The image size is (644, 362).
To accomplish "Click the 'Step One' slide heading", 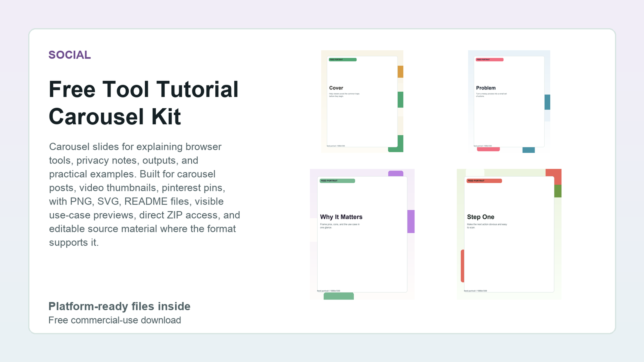I will [x=481, y=217].
